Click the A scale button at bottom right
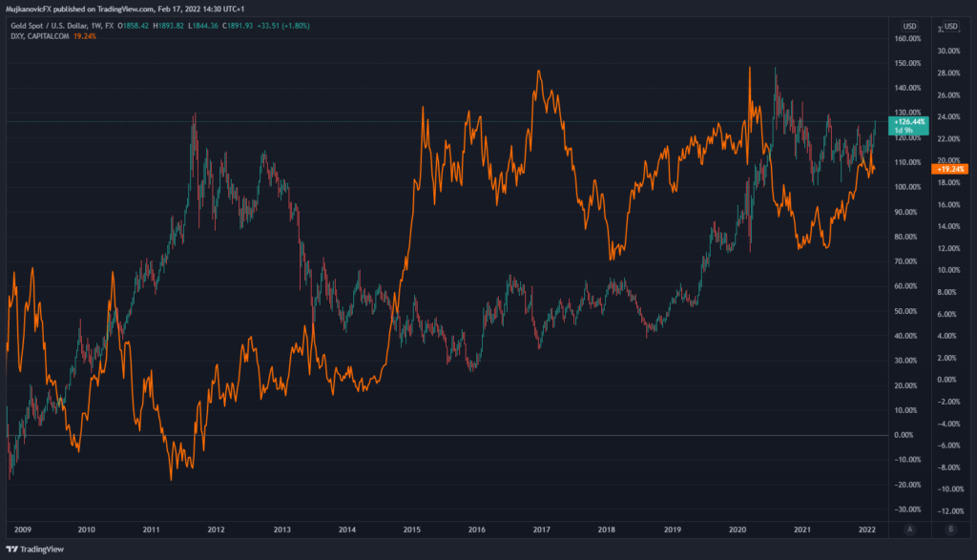Image resolution: width=977 pixels, height=560 pixels. [x=911, y=529]
